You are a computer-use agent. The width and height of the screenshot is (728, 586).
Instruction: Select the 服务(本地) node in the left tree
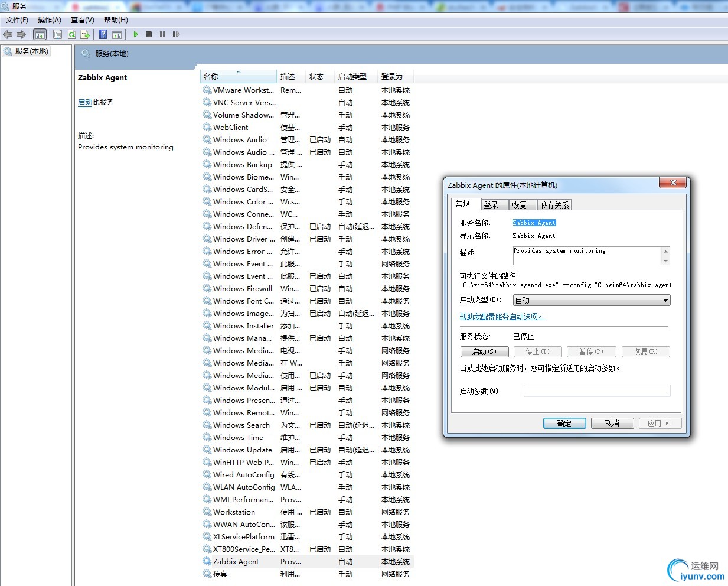click(x=27, y=51)
